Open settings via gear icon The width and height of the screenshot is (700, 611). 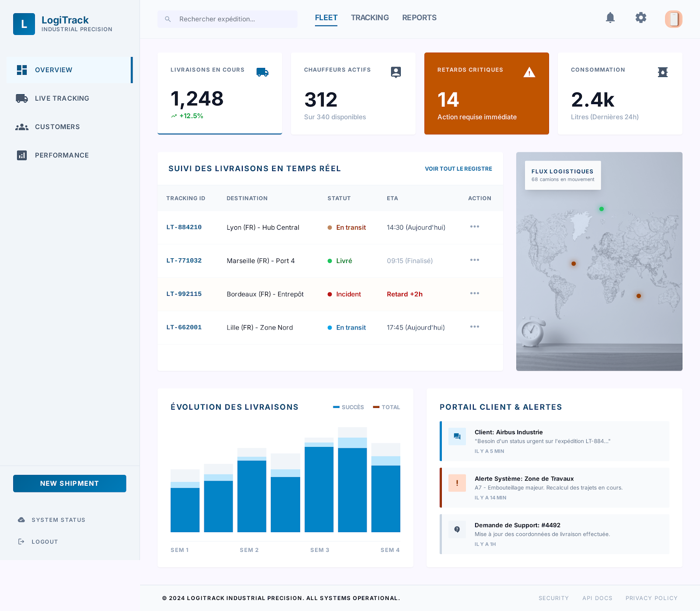pos(640,18)
